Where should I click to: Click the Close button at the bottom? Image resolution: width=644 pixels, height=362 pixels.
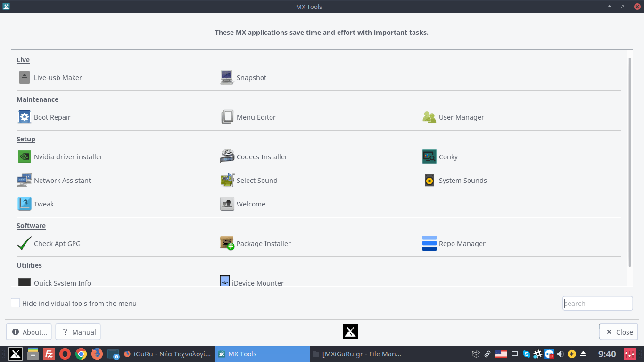tap(619, 332)
